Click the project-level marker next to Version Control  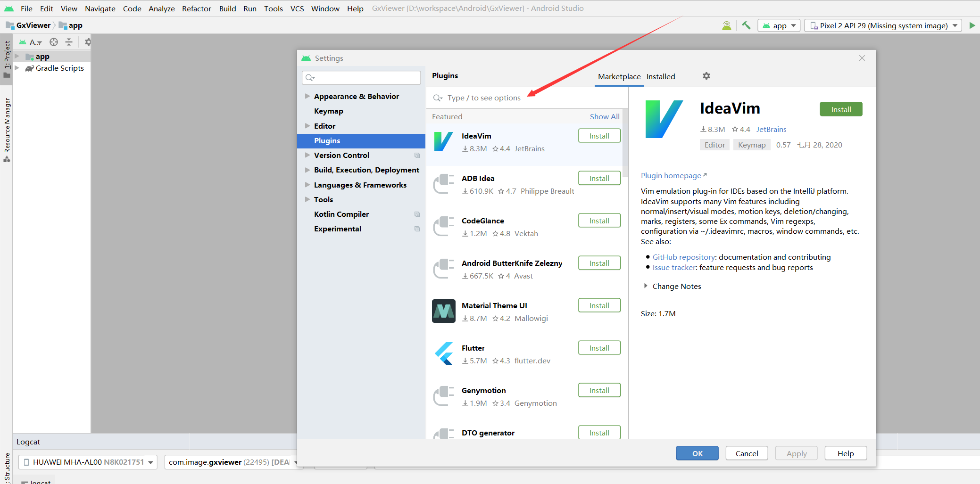coord(417,155)
